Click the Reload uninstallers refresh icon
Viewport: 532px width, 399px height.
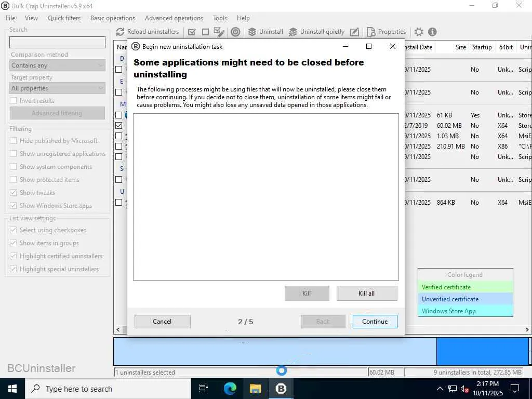pos(120,32)
